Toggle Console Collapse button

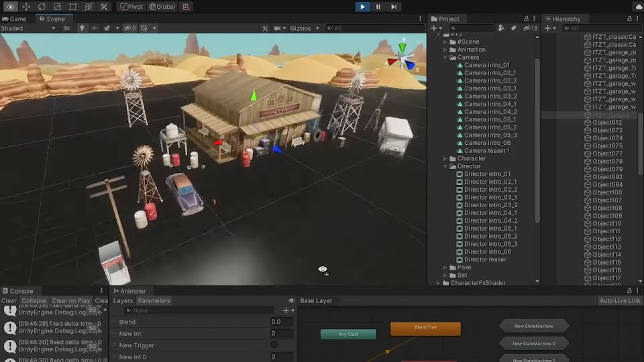coord(34,300)
